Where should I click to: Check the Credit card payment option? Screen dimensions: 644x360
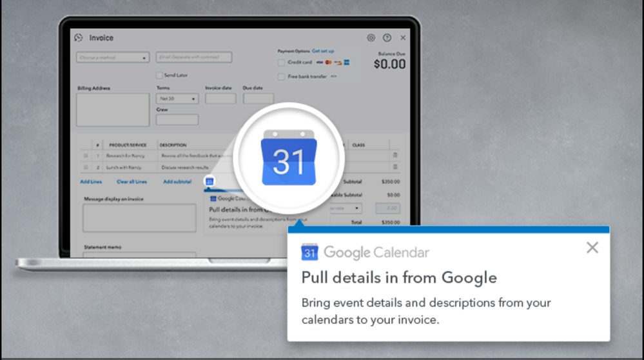281,63
